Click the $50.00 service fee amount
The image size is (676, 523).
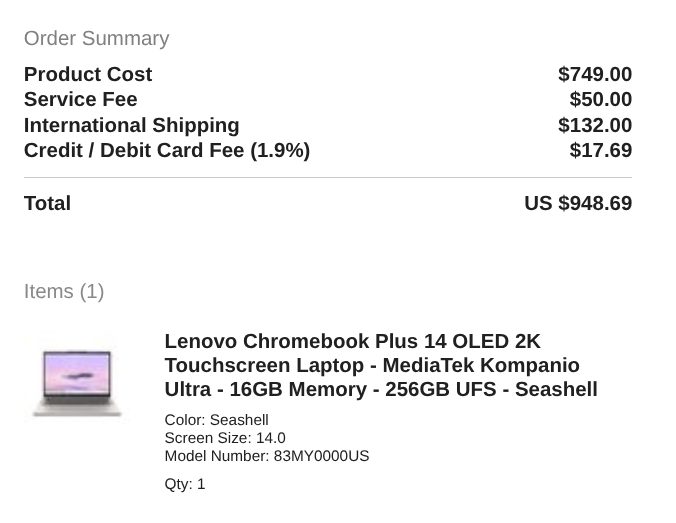pyautogui.click(x=601, y=99)
